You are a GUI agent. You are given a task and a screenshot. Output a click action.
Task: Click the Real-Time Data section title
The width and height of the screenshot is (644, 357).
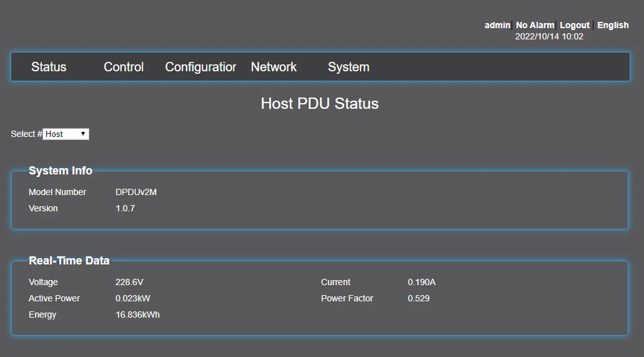pos(69,261)
